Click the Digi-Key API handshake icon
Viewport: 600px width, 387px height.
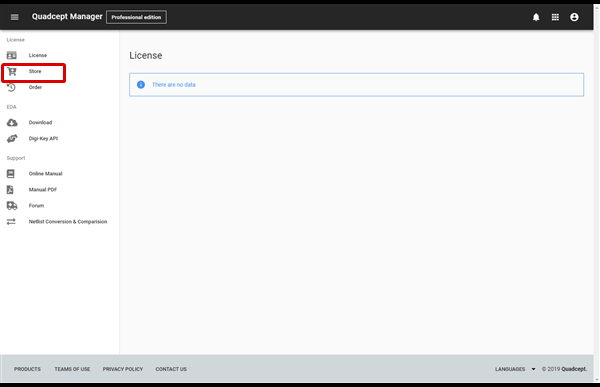coord(12,138)
